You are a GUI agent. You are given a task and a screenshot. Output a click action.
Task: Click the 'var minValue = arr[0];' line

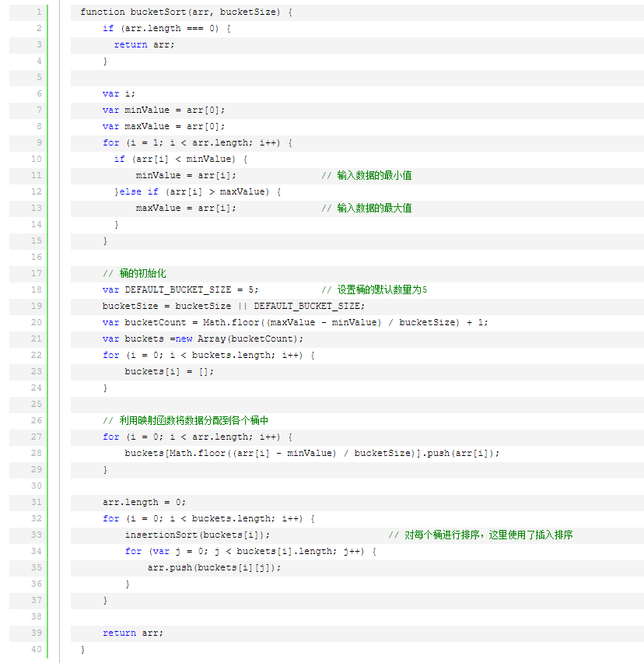point(163,110)
